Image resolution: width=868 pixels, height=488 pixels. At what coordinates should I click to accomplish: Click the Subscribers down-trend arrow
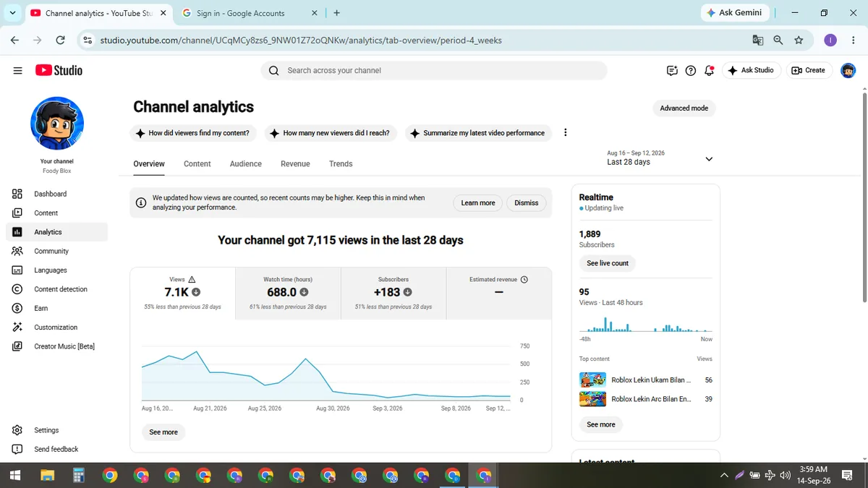pos(408,292)
